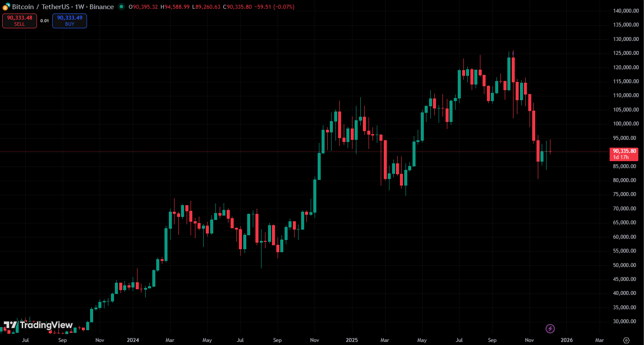644x345 pixels.
Task: Click the price change -59.51 (-0.07%) text
Action: 274,7
